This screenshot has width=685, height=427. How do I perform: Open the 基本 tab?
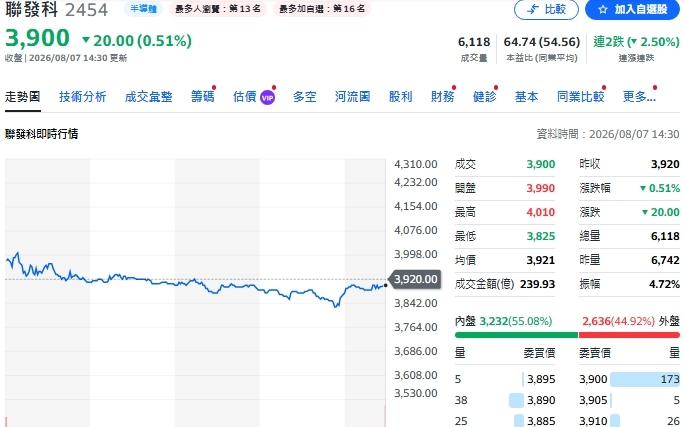point(526,97)
